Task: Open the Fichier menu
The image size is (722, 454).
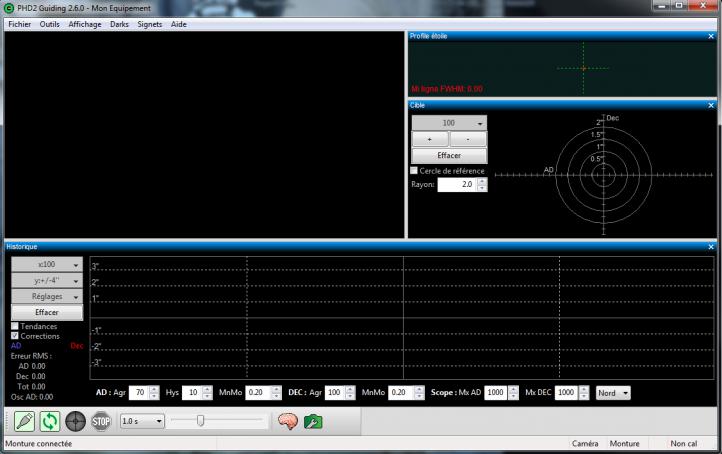Action: tap(19, 24)
